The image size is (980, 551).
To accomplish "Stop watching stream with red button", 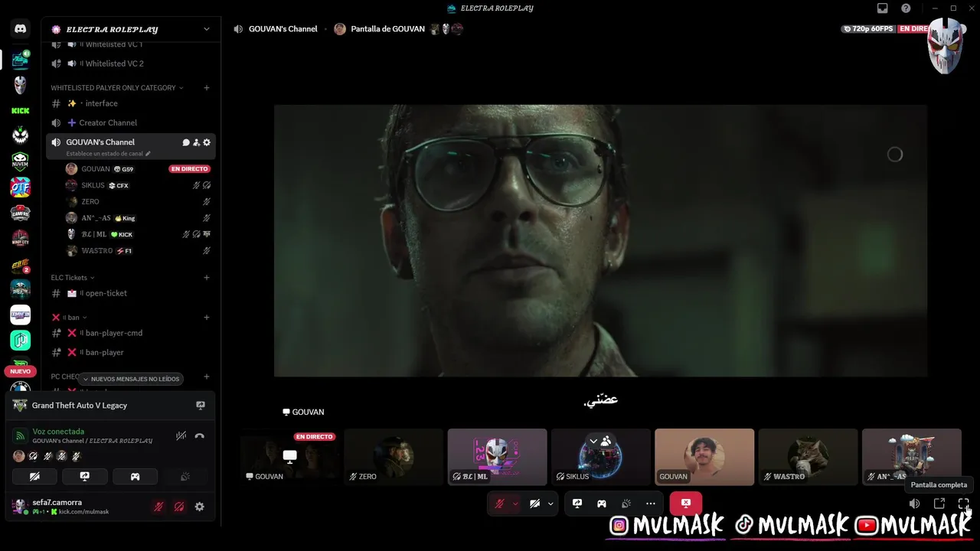I will pos(686,504).
